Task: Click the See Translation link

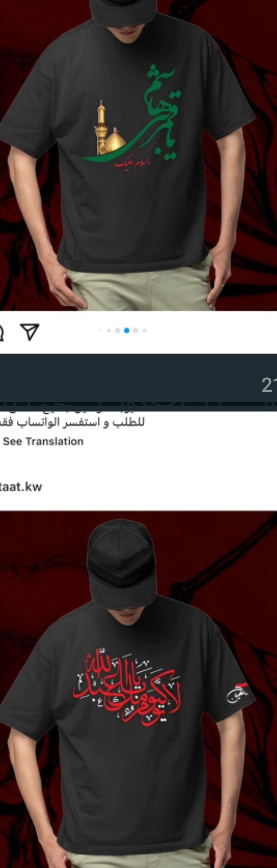Action: pos(43,441)
